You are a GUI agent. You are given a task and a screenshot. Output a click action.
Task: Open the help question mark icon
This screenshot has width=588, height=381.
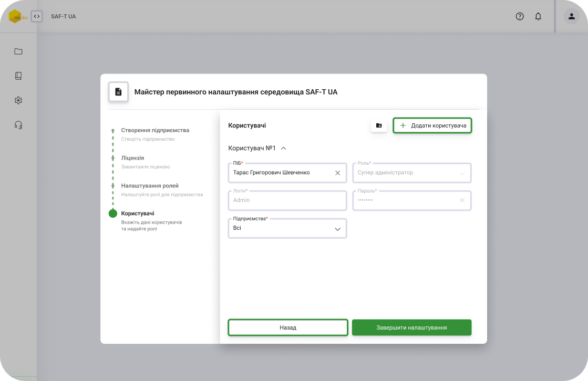[x=520, y=16]
